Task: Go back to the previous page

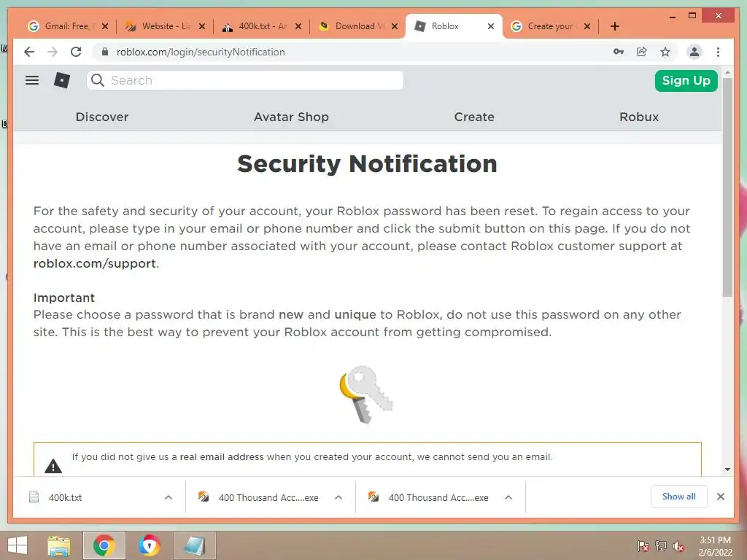Action: click(x=29, y=52)
